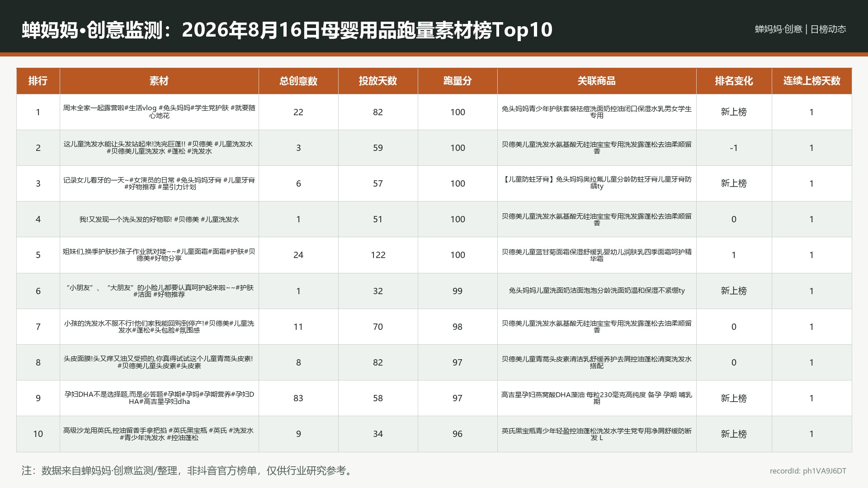The height and width of the screenshot is (488, 868).
Task: Click total creatives value 11
Action: click(298, 327)
